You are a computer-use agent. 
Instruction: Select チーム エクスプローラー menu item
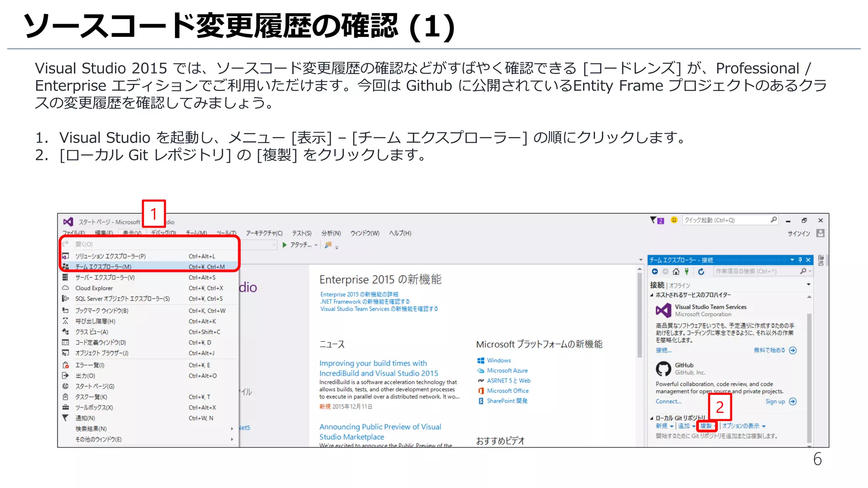(x=148, y=267)
